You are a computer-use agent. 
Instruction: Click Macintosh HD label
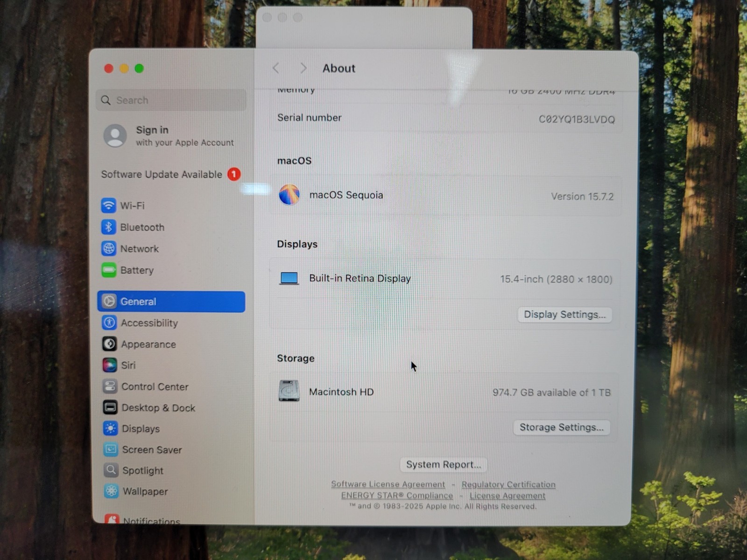click(341, 392)
